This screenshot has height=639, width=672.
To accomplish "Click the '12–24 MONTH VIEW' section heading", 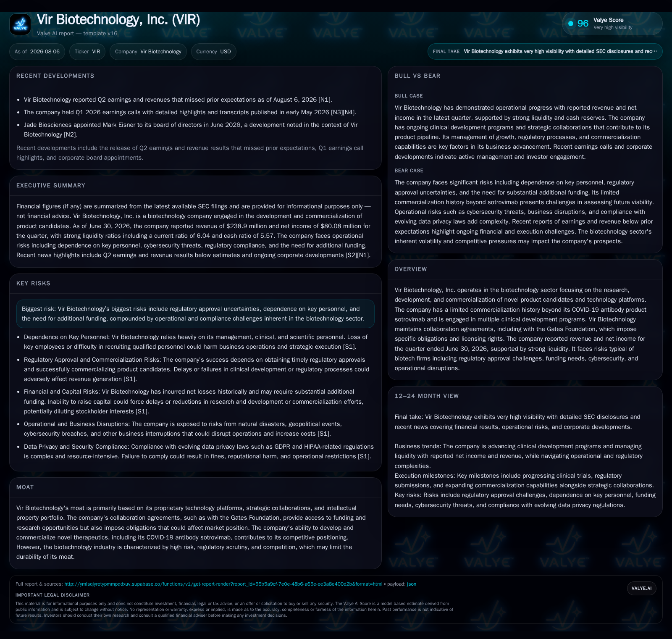I will click(x=427, y=396).
